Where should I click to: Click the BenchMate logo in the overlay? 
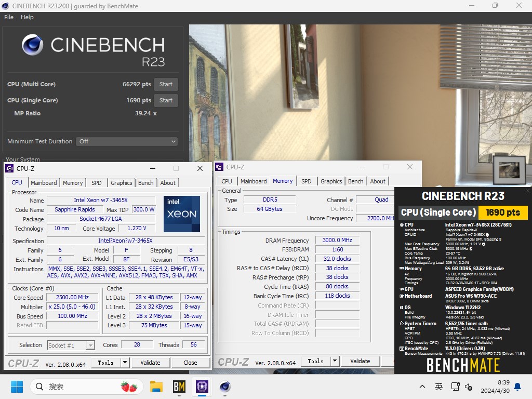pyautogui.click(x=463, y=365)
